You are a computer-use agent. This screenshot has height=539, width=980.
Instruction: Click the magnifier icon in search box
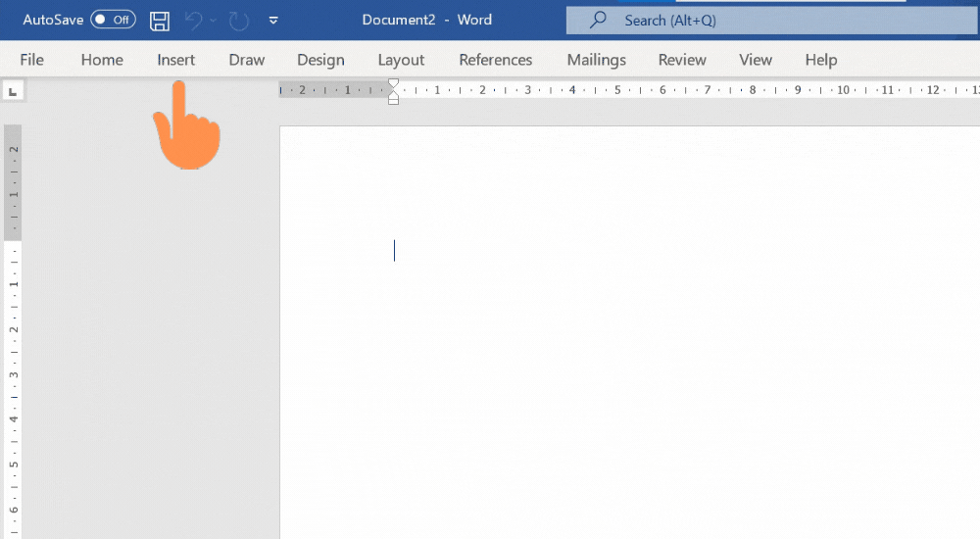tap(596, 20)
